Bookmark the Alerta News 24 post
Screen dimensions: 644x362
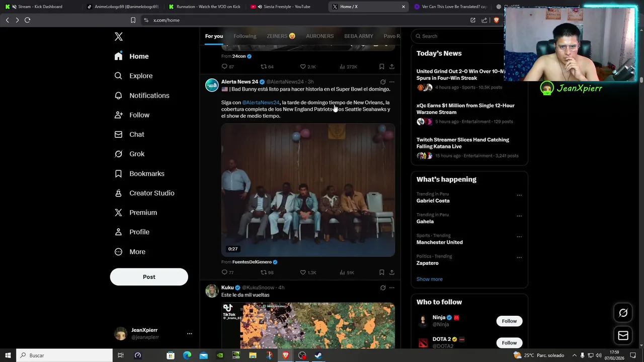coord(382,273)
